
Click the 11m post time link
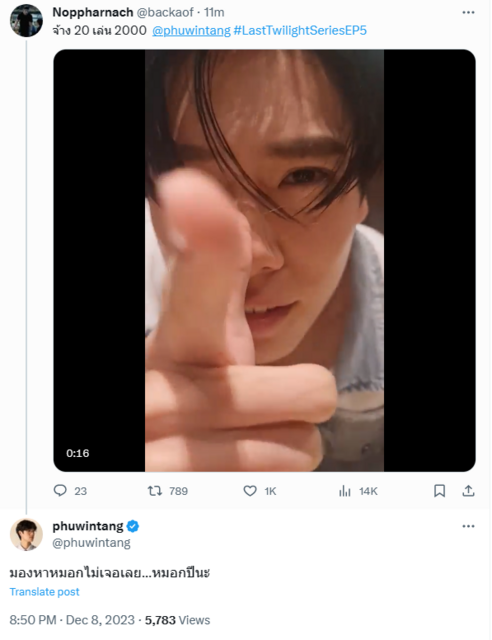214,13
